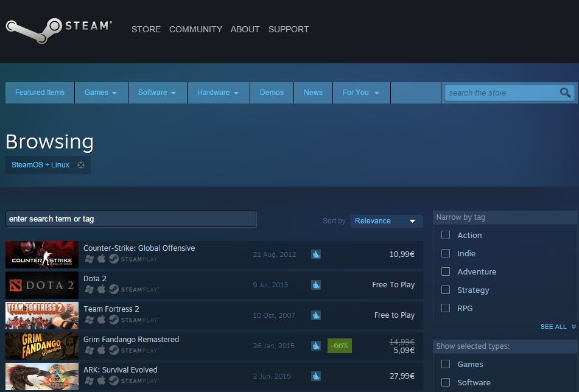Click the Apple platform icon under Team Fortress 2

click(x=101, y=320)
